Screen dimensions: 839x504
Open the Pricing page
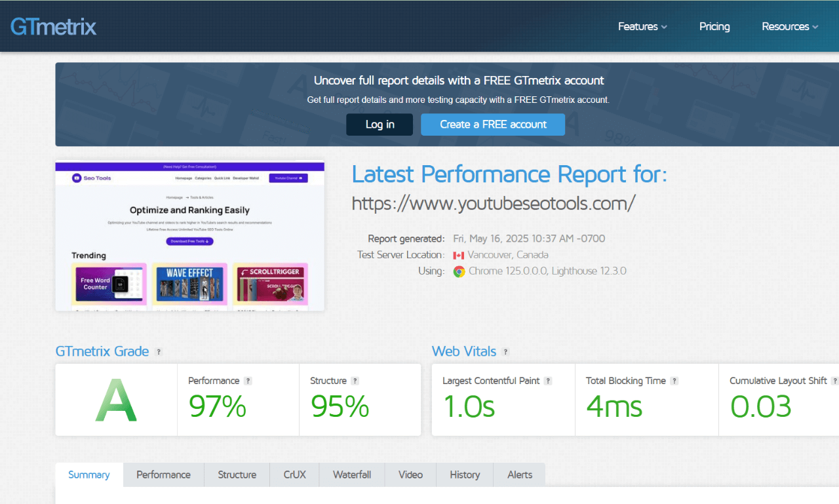pos(714,27)
